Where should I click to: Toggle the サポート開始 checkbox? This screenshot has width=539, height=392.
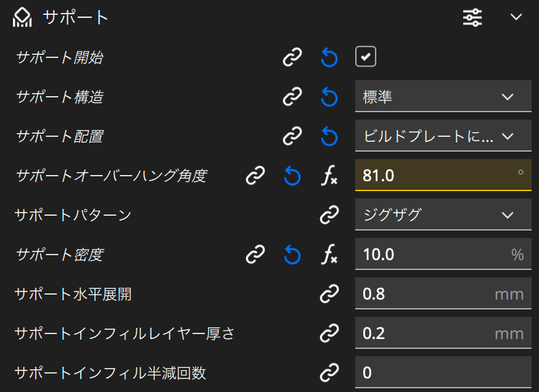click(x=366, y=56)
